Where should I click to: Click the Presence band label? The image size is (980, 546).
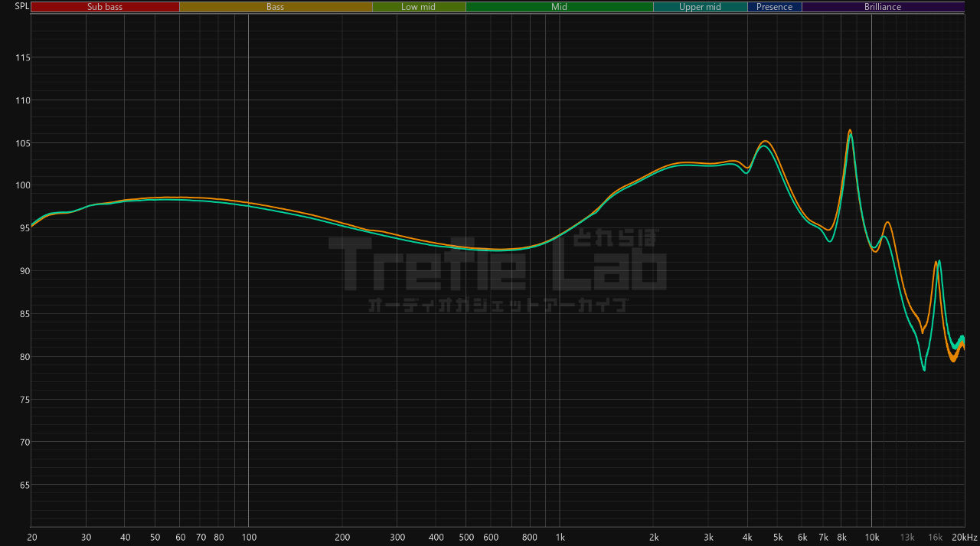775,6
